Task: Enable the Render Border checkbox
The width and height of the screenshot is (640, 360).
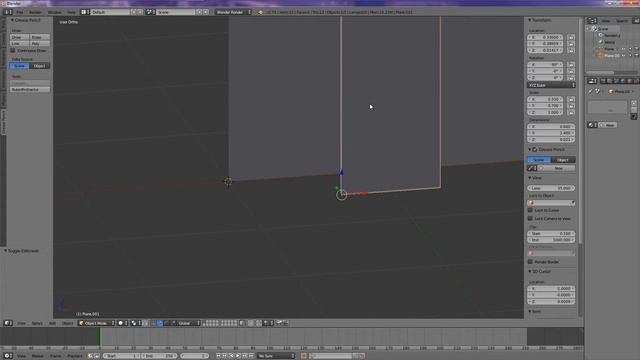Action: point(531,262)
